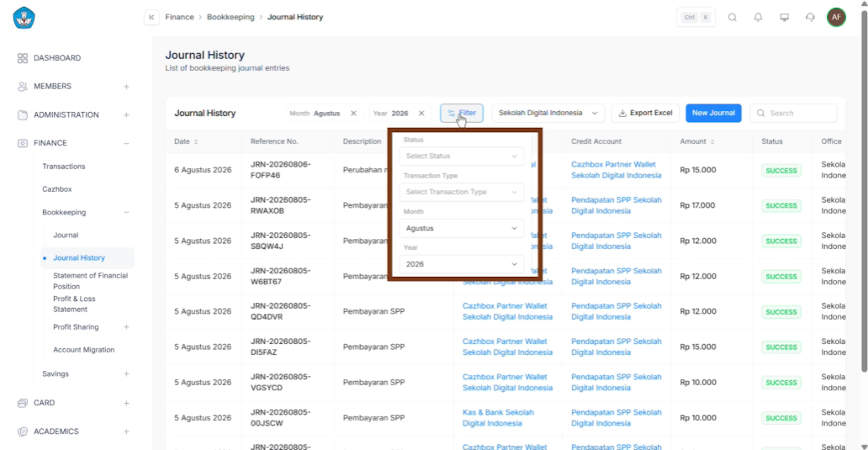This screenshot has height=450, width=868.
Task: Click amount Rp 17.000
Action: point(697,205)
